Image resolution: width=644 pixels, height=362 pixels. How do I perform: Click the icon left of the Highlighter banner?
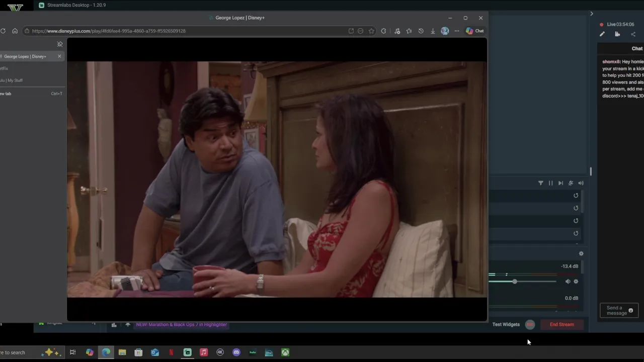[128, 325]
